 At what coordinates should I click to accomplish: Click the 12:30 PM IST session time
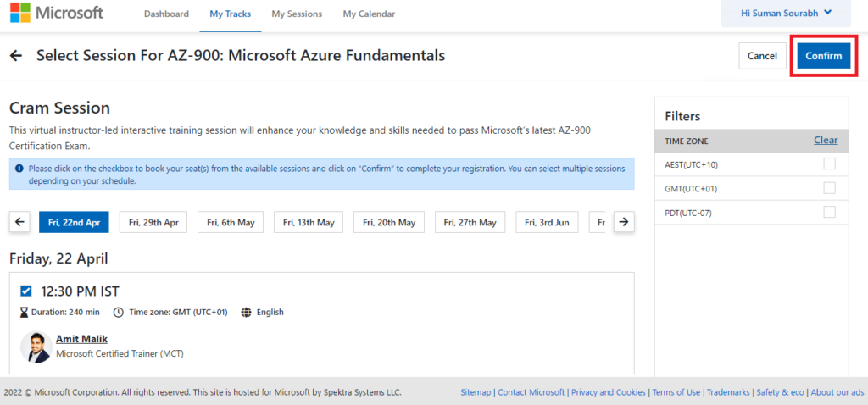[x=81, y=291]
